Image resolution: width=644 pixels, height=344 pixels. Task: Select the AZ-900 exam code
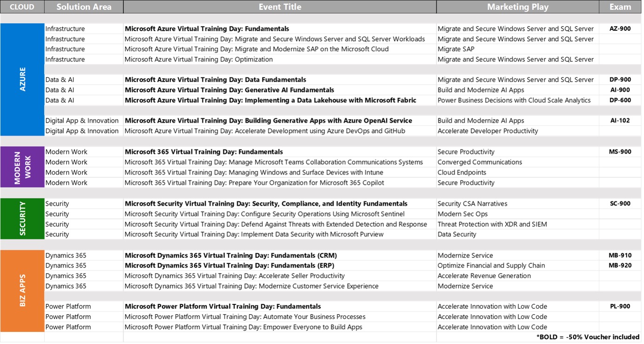pos(620,28)
